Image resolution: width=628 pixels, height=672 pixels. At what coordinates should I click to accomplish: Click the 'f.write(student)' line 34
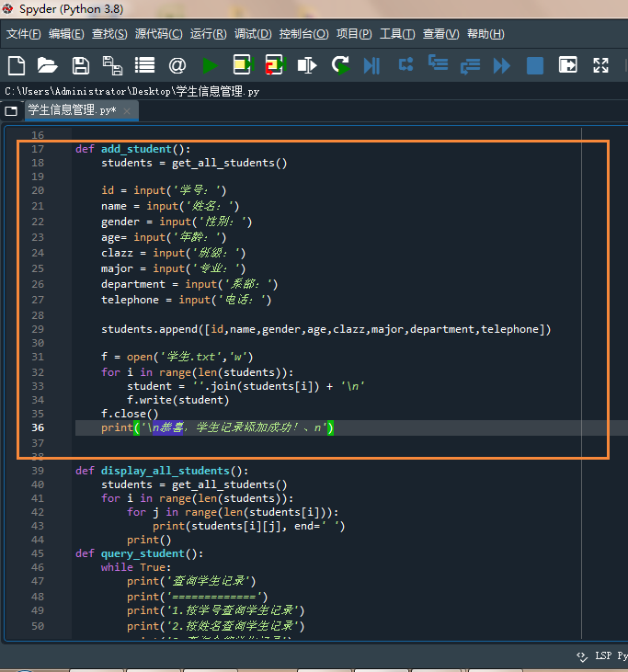point(177,400)
